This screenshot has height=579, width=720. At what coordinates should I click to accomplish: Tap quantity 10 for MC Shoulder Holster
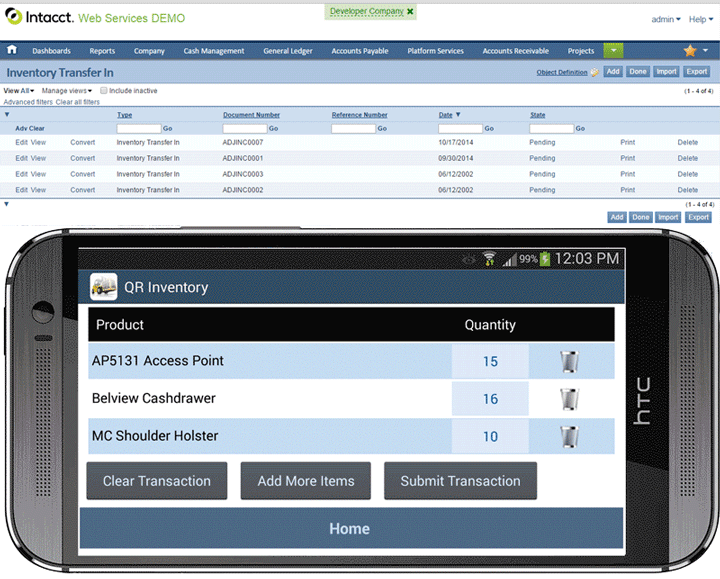[490, 437]
